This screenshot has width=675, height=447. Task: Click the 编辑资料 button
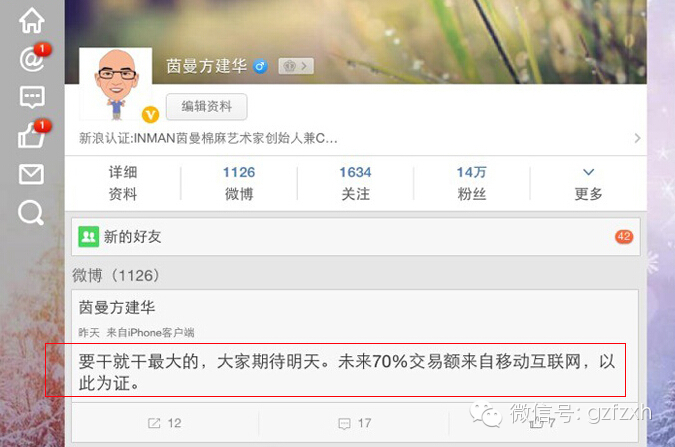207,106
